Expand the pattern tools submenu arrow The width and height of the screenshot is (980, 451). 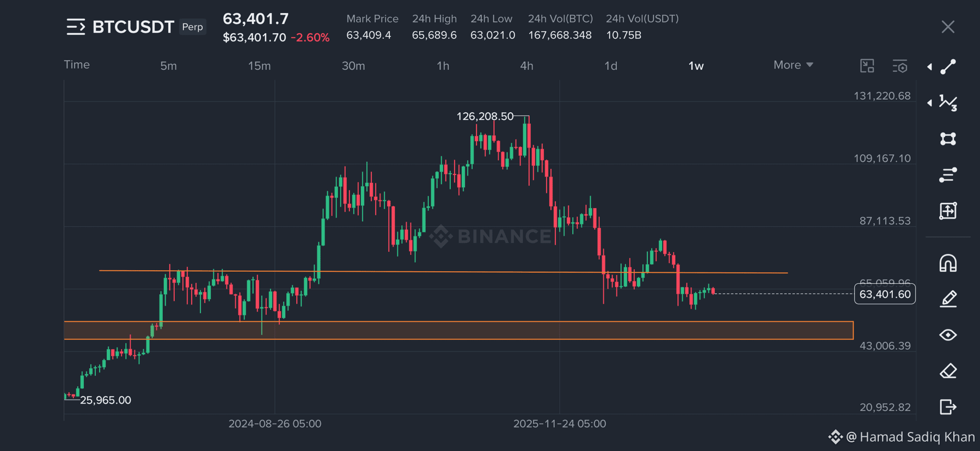[x=929, y=102]
